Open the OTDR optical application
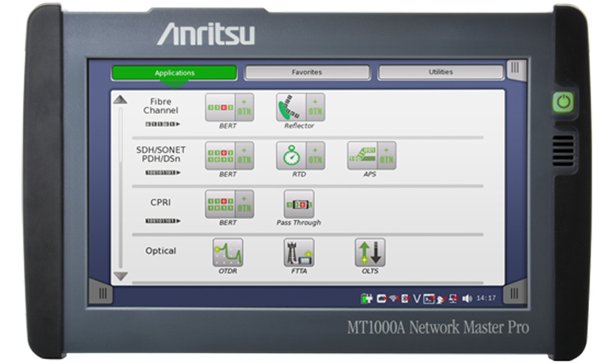 tap(228, 253)
